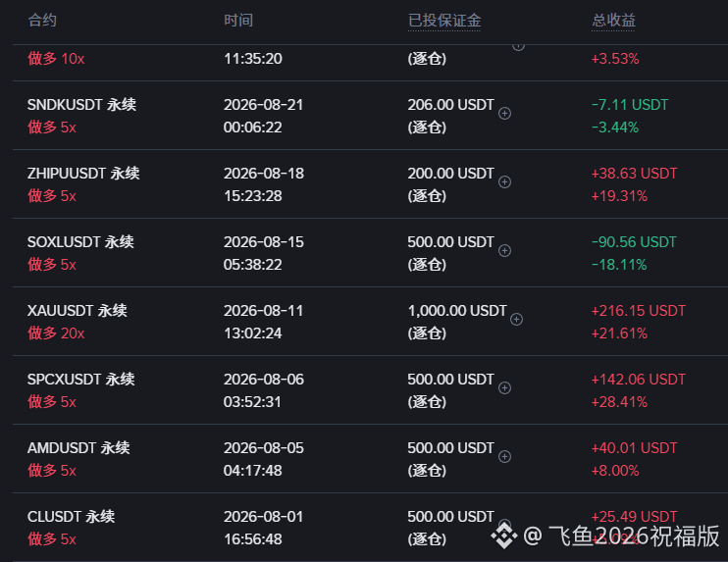Add margin to SPCXUSDT position plus icon

(x=504, y=388)
